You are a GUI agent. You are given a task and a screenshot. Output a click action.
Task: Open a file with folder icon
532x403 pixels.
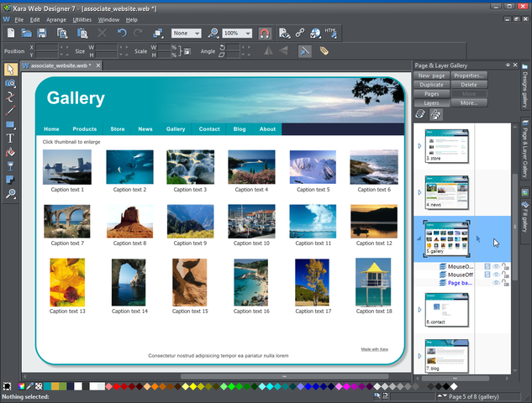click(x=26, y=33)
